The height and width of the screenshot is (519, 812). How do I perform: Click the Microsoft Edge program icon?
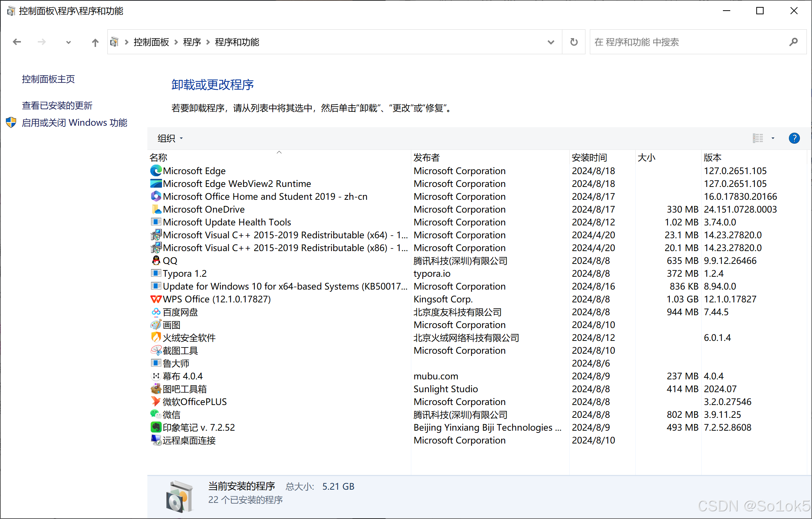(x=156, y=171)
